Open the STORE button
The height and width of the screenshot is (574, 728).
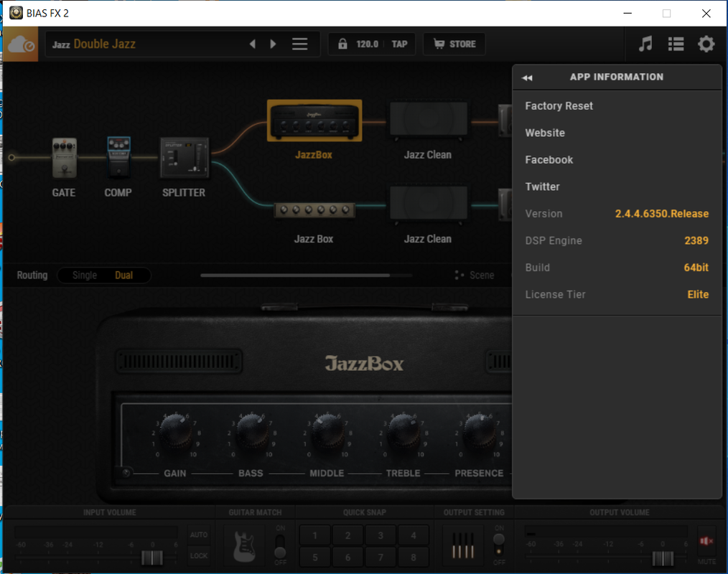click(454, 44)
